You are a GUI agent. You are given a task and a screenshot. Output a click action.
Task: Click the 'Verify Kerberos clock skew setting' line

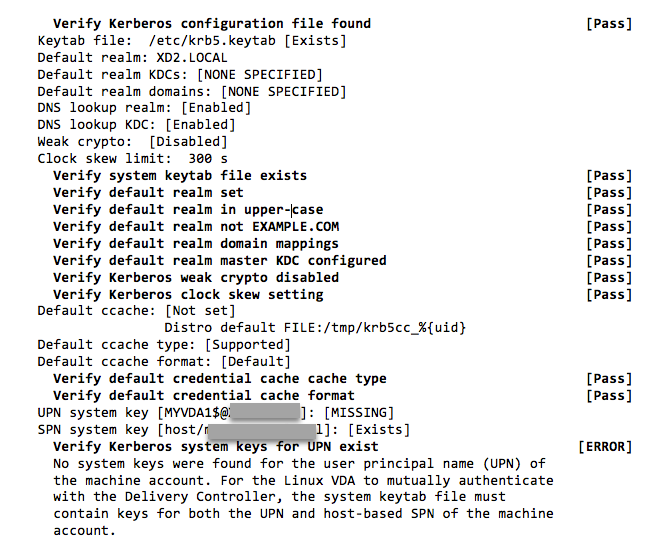click(x=188, y=295)
